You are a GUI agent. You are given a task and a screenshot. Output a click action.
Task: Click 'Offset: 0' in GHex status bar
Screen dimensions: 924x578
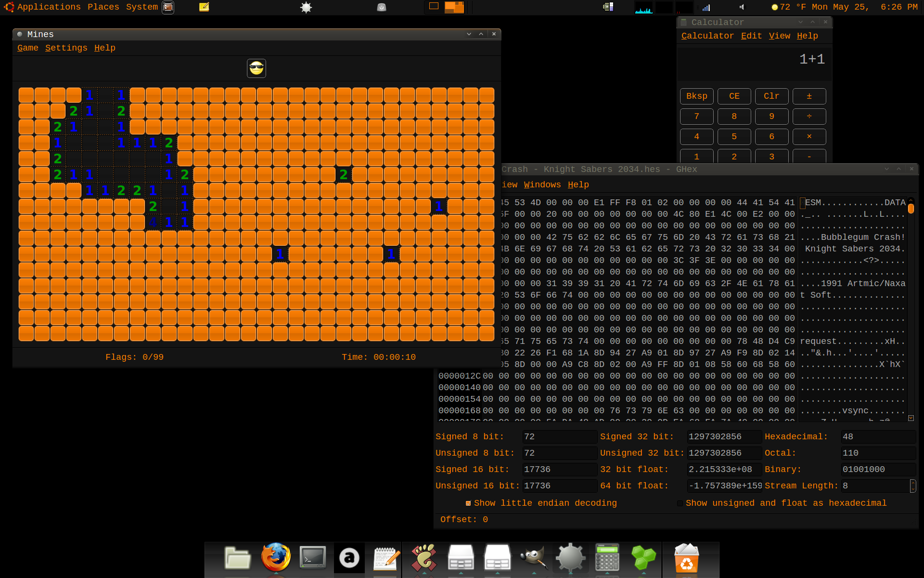464,520
